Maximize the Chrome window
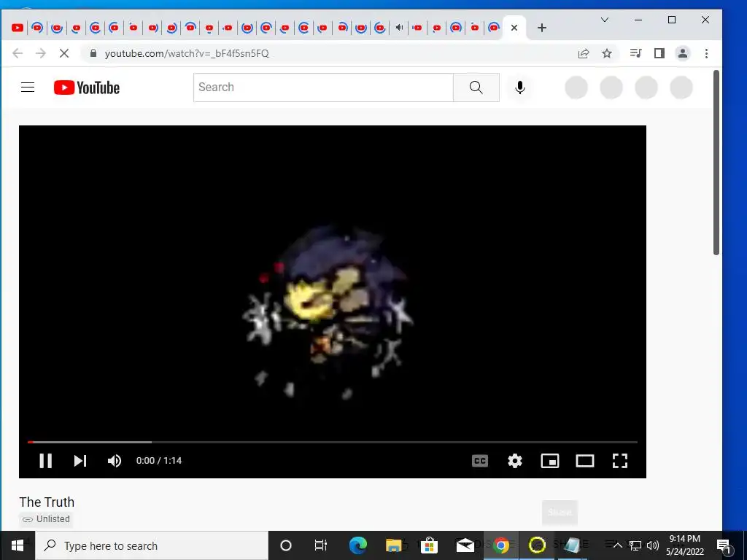 coord(672,20)
